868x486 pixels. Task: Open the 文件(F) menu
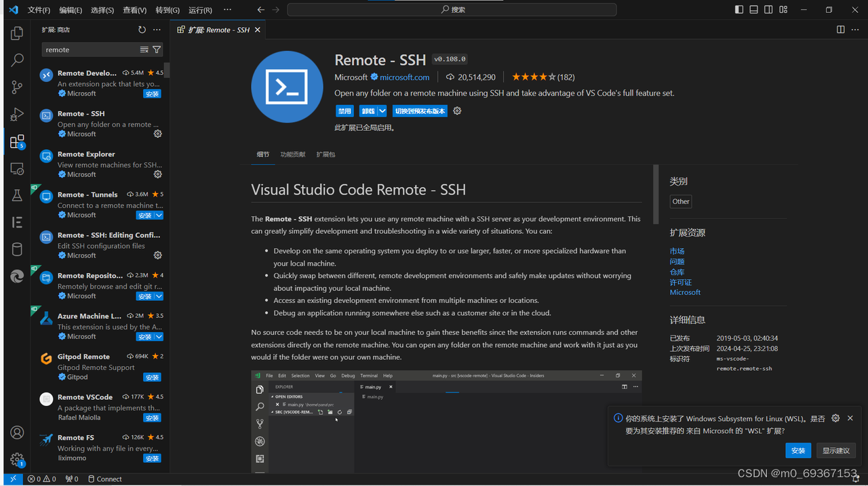pos(39,10)
